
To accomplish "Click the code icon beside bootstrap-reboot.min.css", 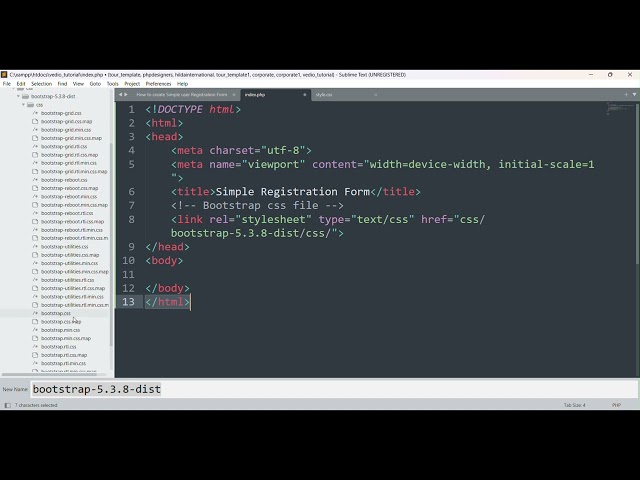I will click(x=35, y=196).
